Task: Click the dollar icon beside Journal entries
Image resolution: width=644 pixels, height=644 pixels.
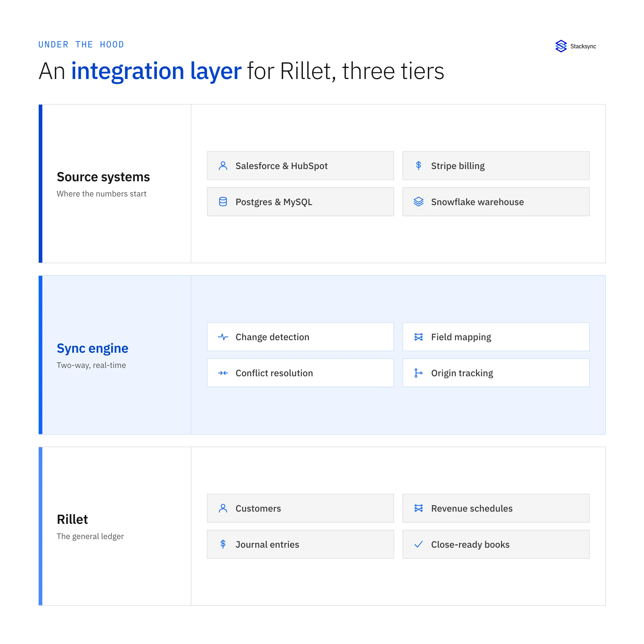Action: [223, 544]
